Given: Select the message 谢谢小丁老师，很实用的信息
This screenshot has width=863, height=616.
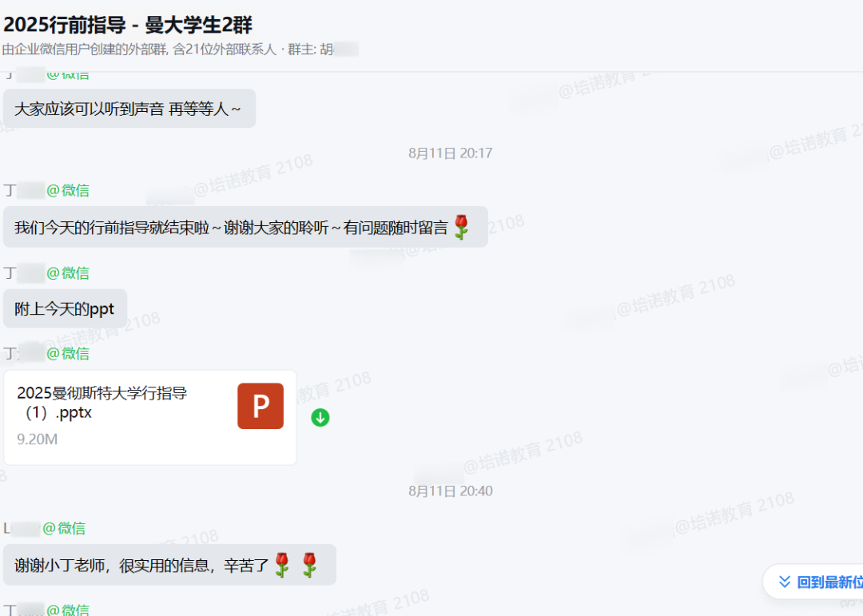Looking at the screenshot, I should (x=169, y=565).
